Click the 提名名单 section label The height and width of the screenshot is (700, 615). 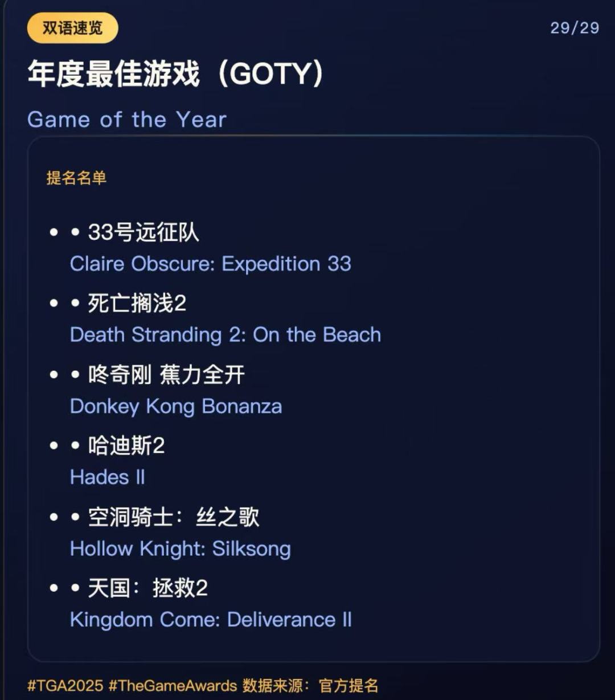[x=76, y=178]
